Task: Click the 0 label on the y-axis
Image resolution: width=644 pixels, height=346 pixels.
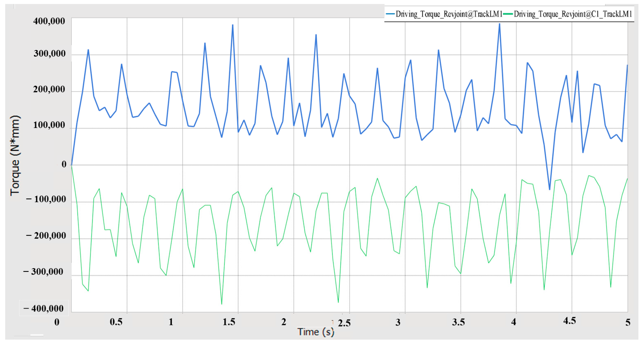Action: click(64, 164)
